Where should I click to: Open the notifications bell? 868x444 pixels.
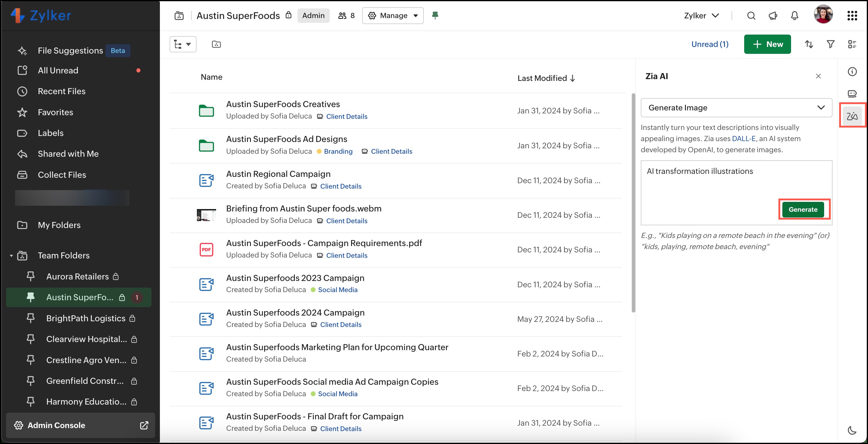(794, 16)
